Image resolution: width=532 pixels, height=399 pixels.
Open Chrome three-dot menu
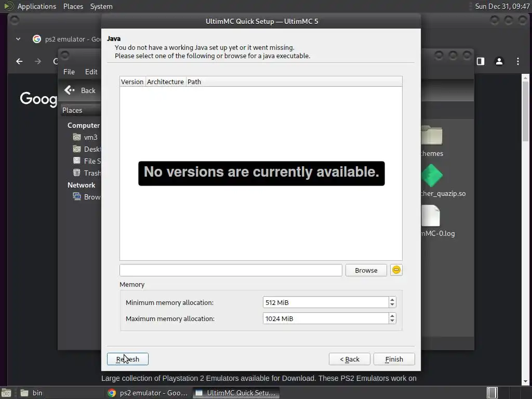pyautogui.click(x=518, y=61)
